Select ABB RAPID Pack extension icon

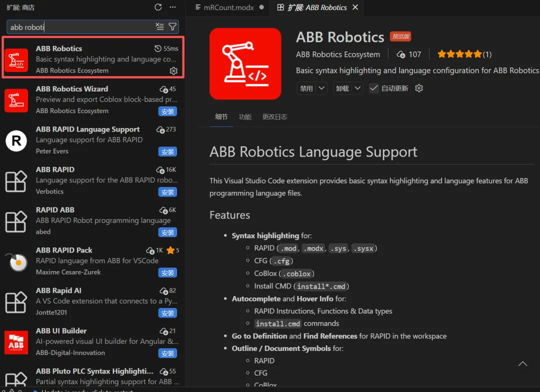pos(16,261)
